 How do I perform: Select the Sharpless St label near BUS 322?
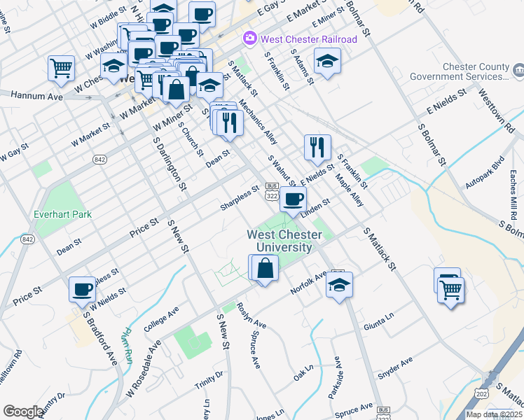240,198
